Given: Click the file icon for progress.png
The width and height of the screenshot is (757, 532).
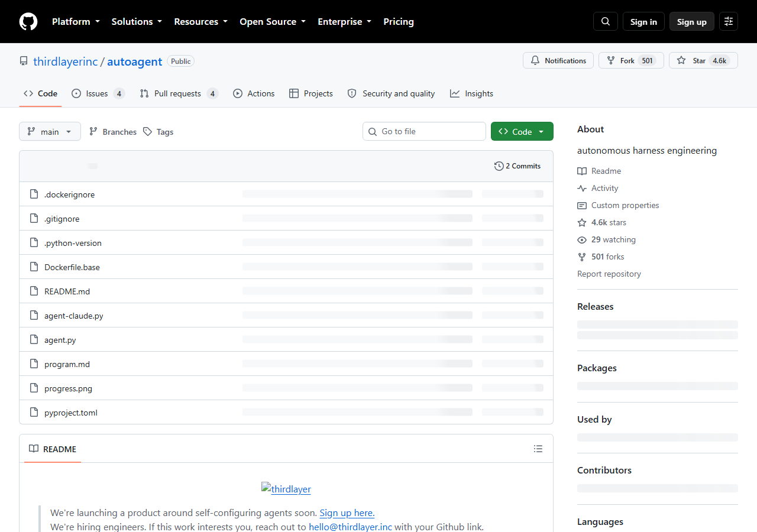Looking at the screenshot, I should (34, 388).
